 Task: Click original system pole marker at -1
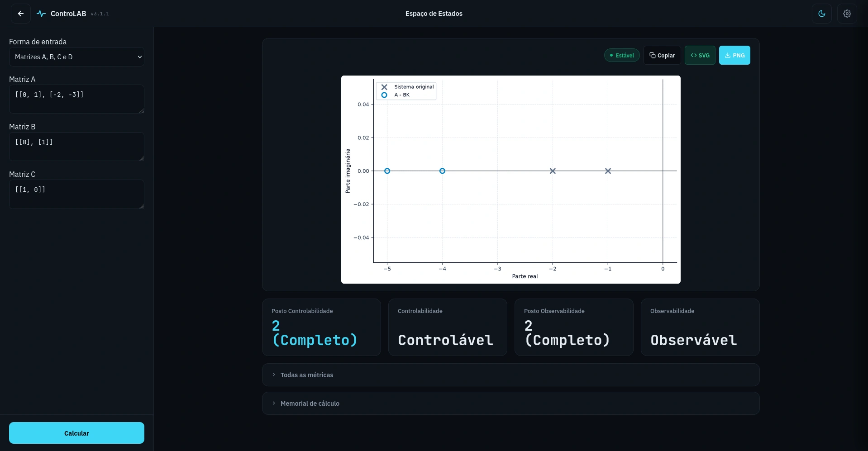coord(608,171)
